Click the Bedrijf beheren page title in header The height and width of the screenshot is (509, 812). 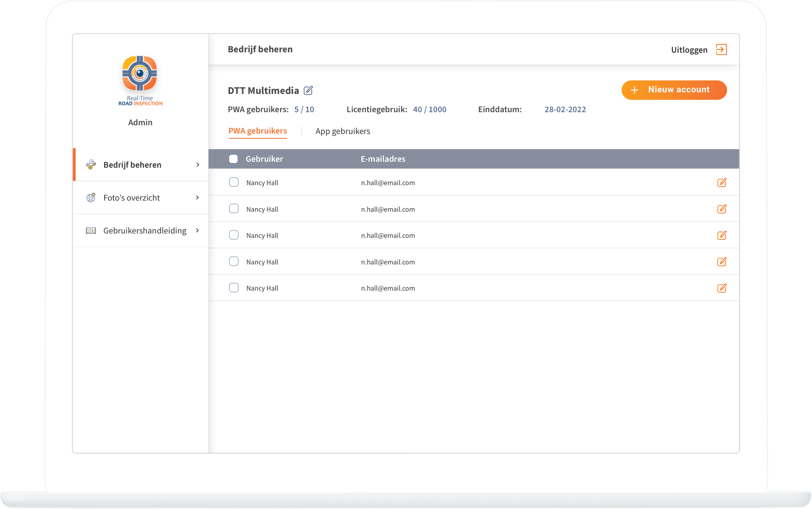click(x=260, y=49)
